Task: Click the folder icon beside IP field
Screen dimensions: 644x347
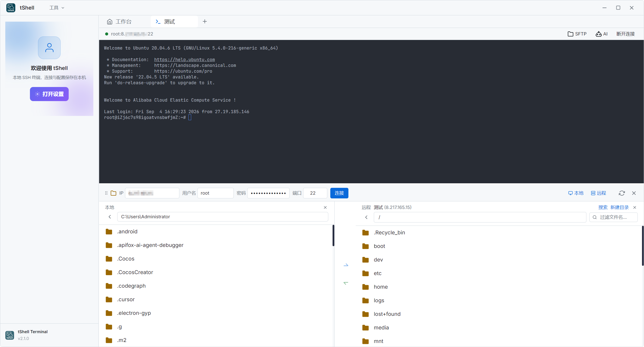Action: [x=113, y=193]
